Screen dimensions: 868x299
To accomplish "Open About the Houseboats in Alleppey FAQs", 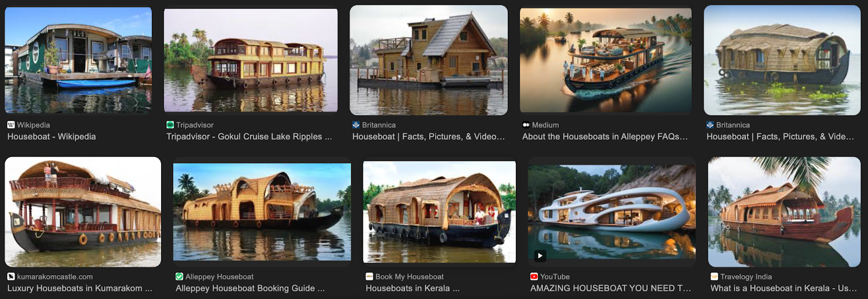I will pyautogui.click(x=605, y=137).
